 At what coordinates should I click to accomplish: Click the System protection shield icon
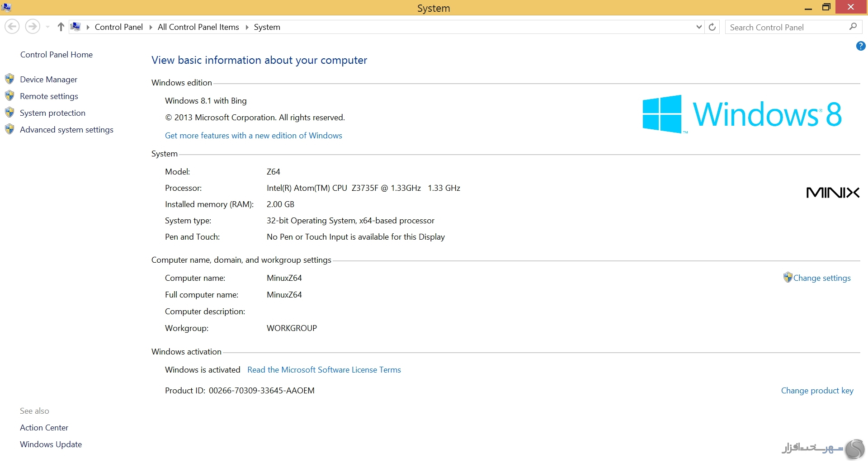[9, 113]
